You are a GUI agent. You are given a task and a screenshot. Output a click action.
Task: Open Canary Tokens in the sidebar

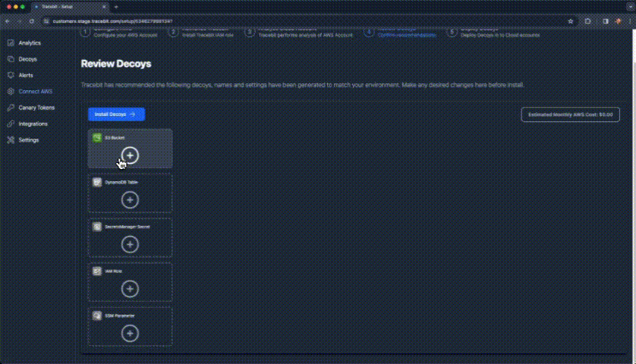pos(31,108)
